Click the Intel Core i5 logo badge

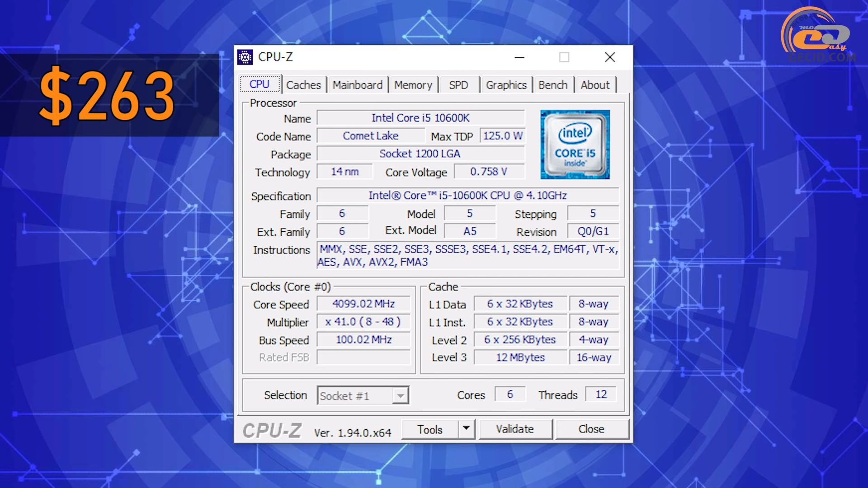point(575,145)
